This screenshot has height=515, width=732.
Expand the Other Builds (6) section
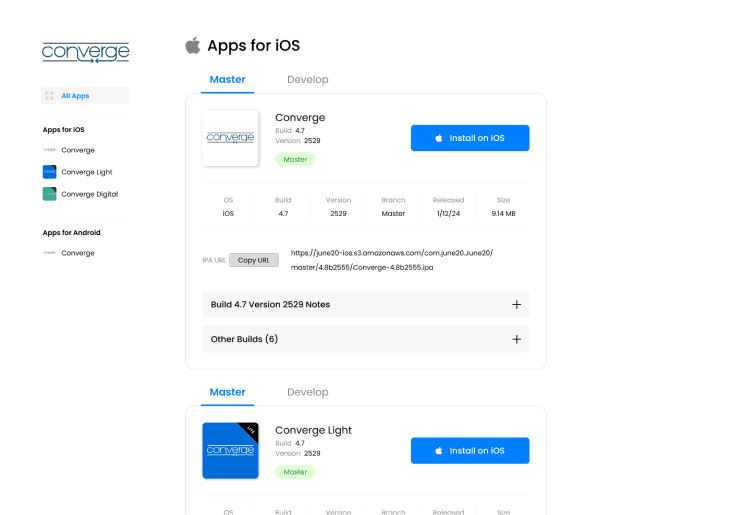coord(366,339)
